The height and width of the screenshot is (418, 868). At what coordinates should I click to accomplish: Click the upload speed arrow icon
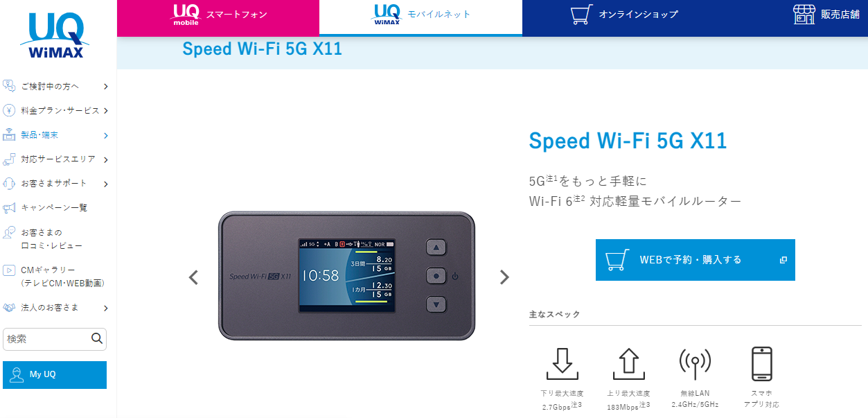(x=629, y=363)
